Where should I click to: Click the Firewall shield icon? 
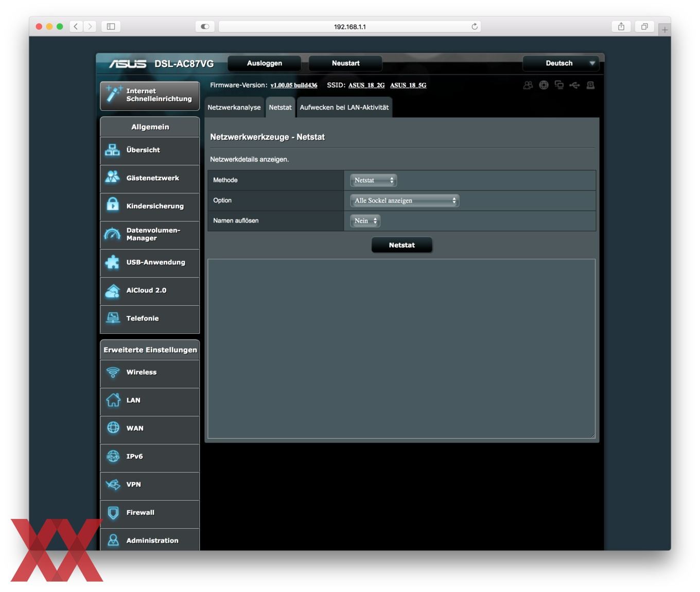[x=113, y=512]
